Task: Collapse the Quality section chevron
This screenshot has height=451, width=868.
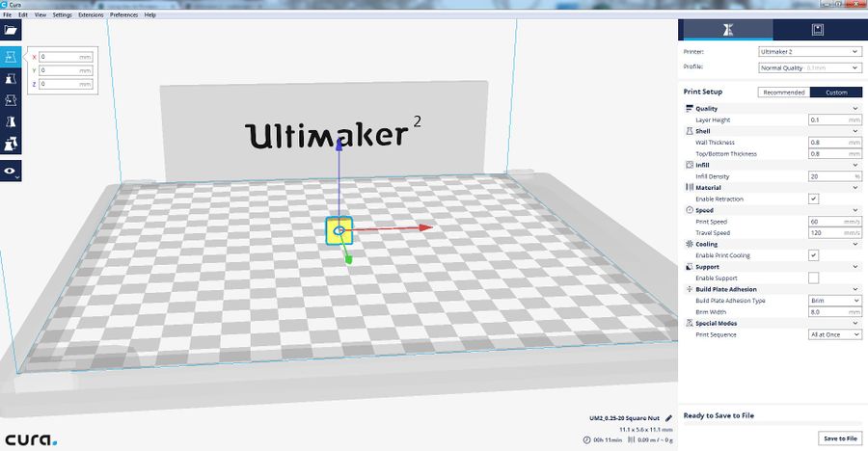Action: pos(855,109)
